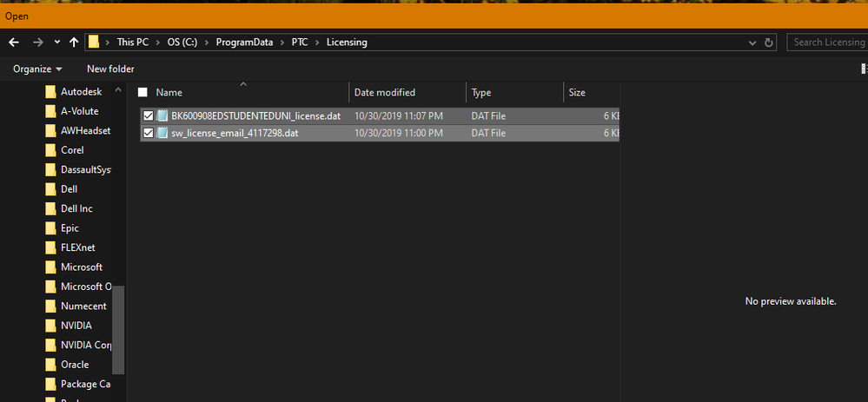Viewport: 868px width, 402px height.
Task: Open A-Volute folder in sidebar
Action: tap(79, 111)
